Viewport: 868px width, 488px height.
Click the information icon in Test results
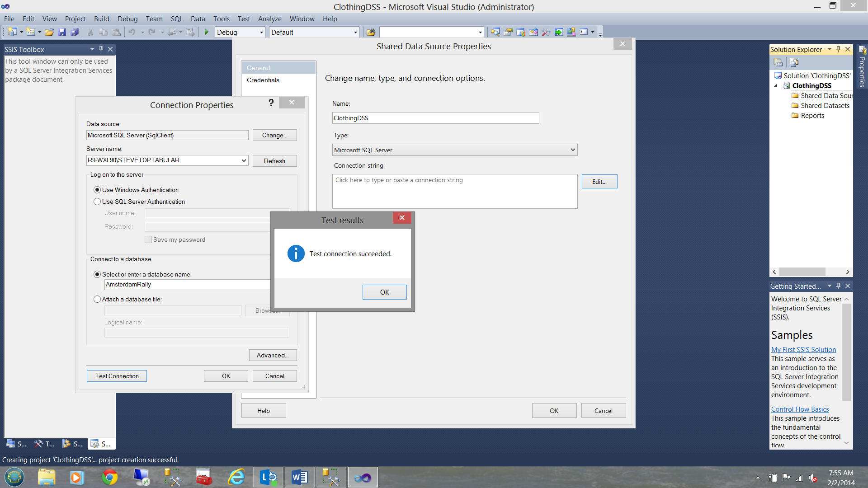pyautogui.click(x=296, y=253)
